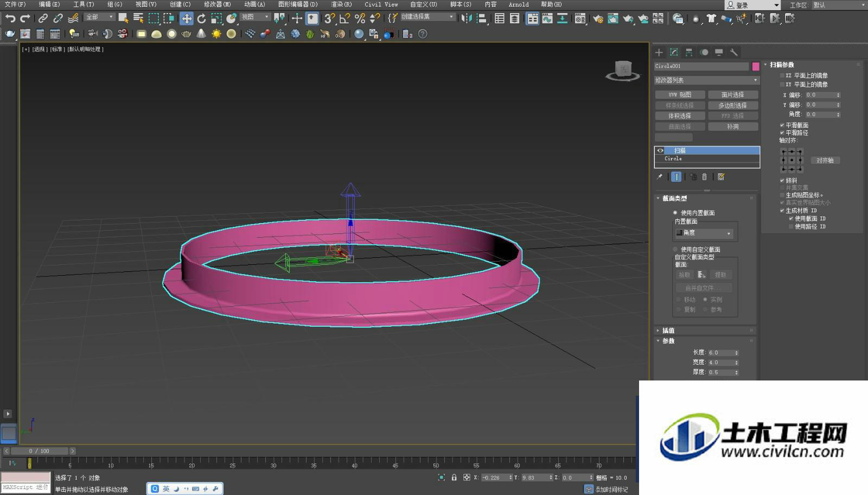The image size is (868, 495).
Task: Click the cone primitive icon
Action: pos(201,34)
